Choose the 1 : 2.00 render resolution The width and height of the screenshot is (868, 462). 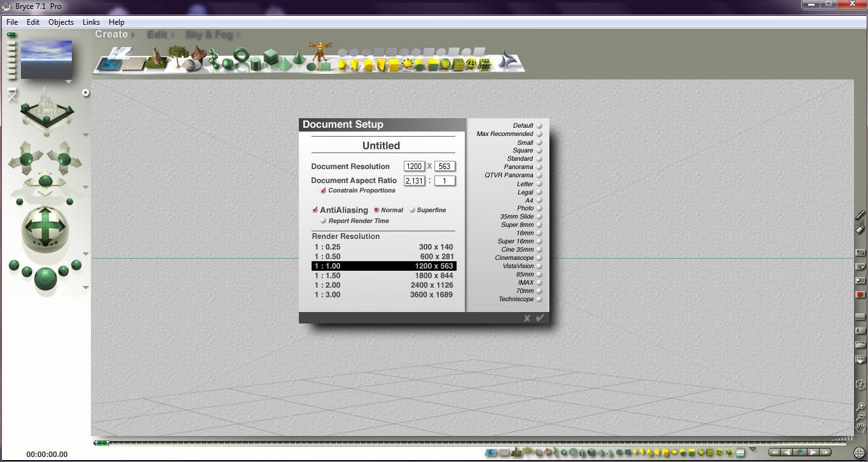(384, 285)
